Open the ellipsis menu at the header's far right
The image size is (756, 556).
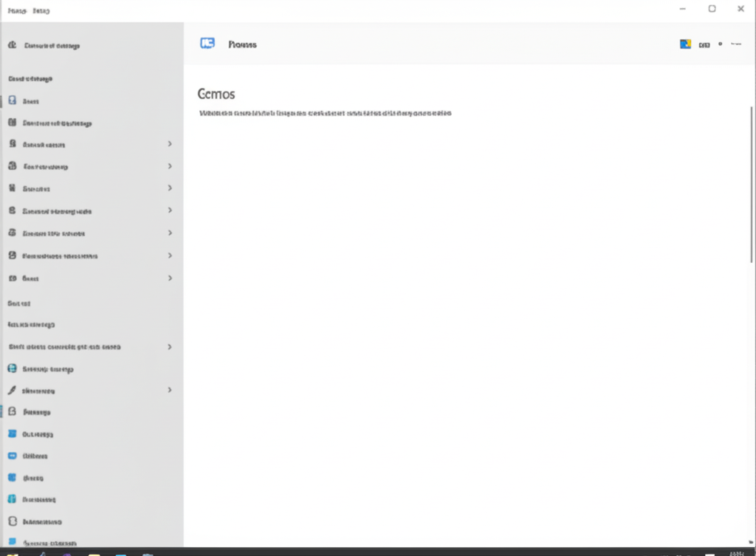point(736,44)
